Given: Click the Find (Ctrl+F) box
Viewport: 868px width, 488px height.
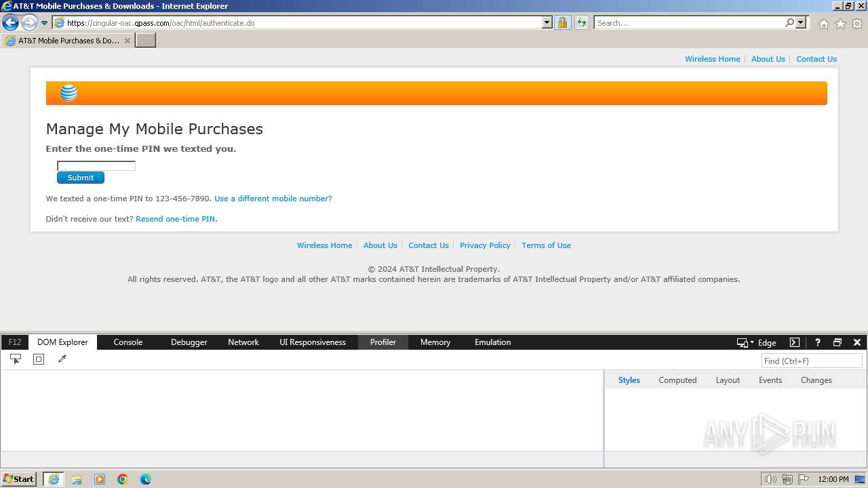Looking at the screenshot, I should 812,361.
